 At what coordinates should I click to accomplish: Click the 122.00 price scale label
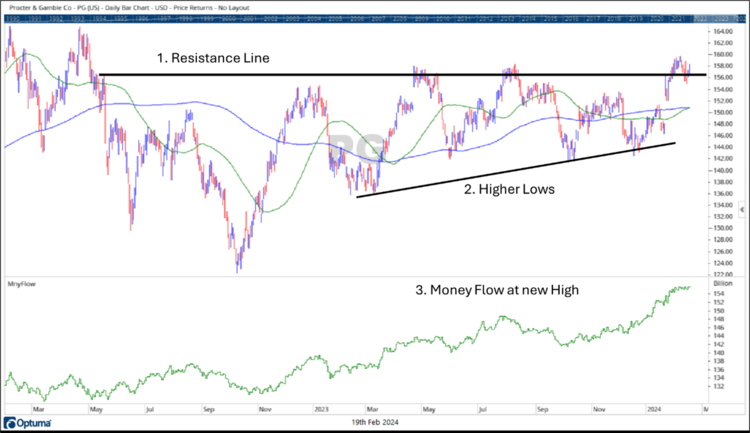(x=724, y=273)
